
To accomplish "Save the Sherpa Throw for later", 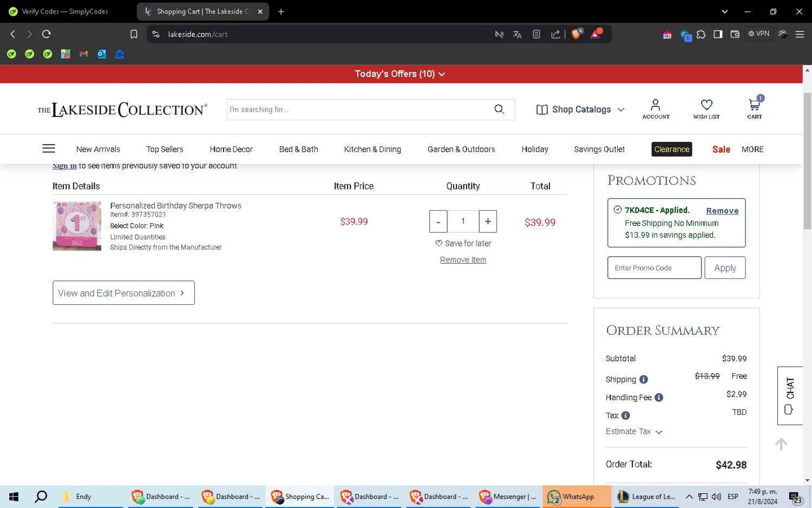I will tap(463, 244).
